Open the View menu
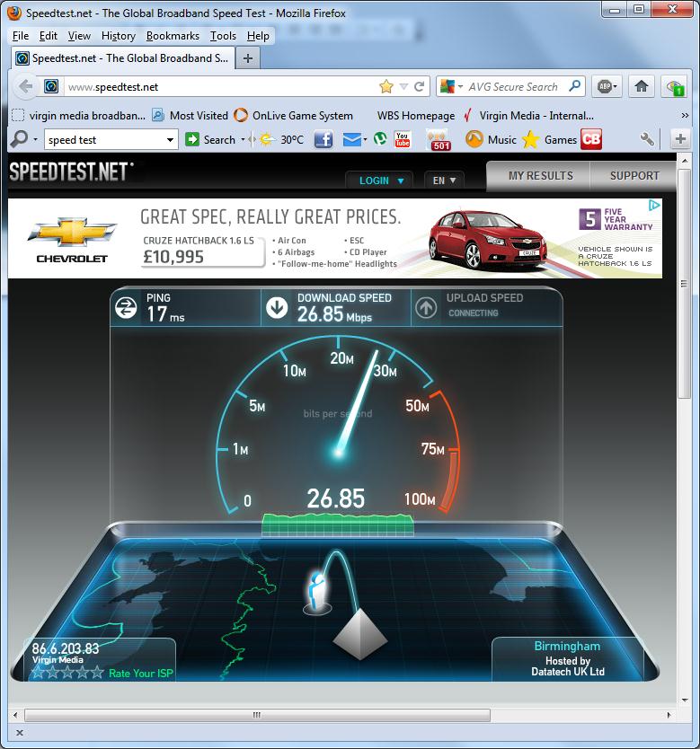700x749 pixels. coord(79,36)
